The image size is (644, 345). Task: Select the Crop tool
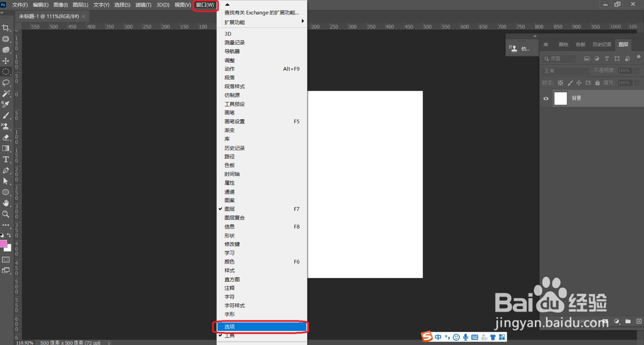[x=6, y=28]
